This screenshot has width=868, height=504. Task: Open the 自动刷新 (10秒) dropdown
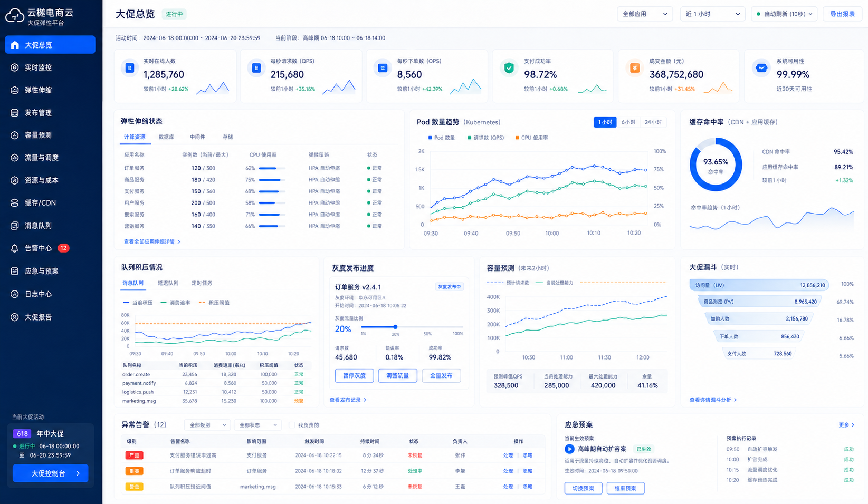(x=784, y=14)
